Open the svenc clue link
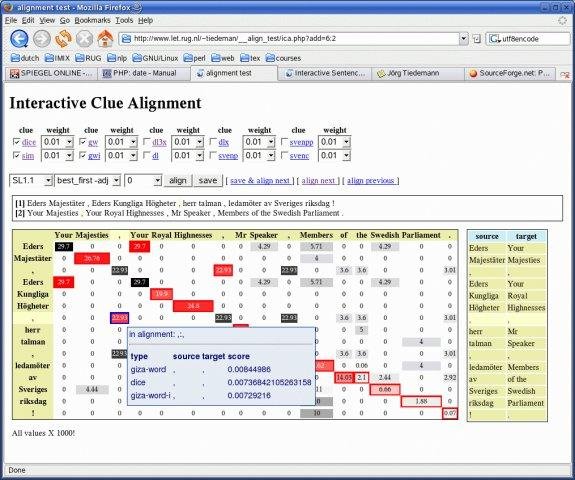Image resolution: width=575 pixels, height=480 pixels. point(299,155)
